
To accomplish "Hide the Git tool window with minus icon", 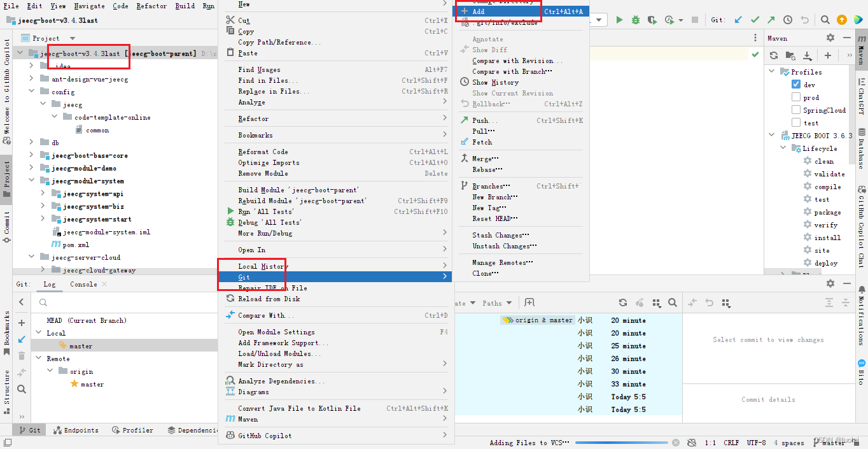I will tap(846, 283).
